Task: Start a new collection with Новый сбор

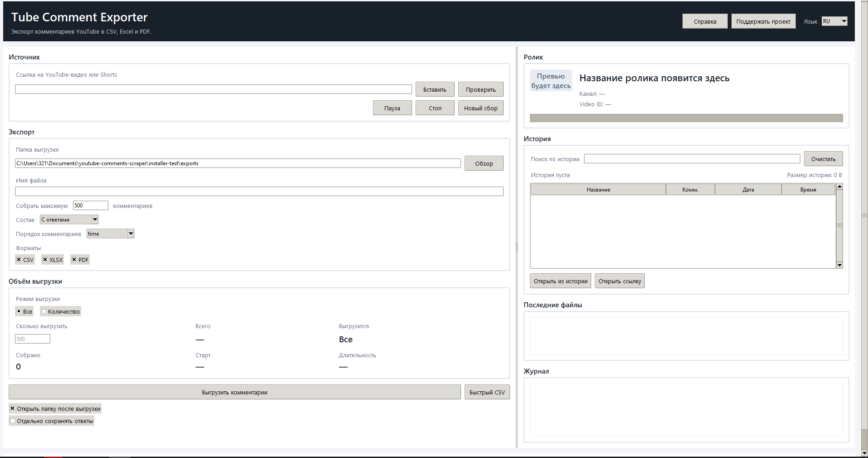Action: click(x=481, y=108)
